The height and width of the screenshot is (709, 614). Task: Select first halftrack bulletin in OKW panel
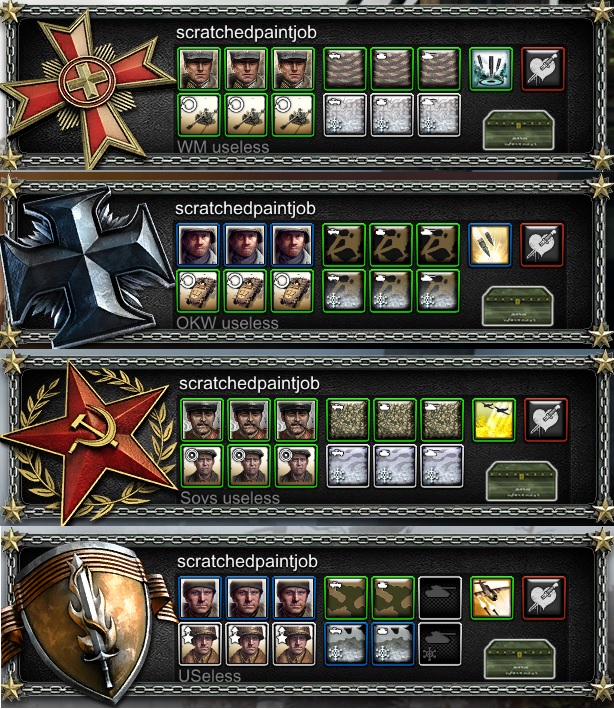coord(198,291)
